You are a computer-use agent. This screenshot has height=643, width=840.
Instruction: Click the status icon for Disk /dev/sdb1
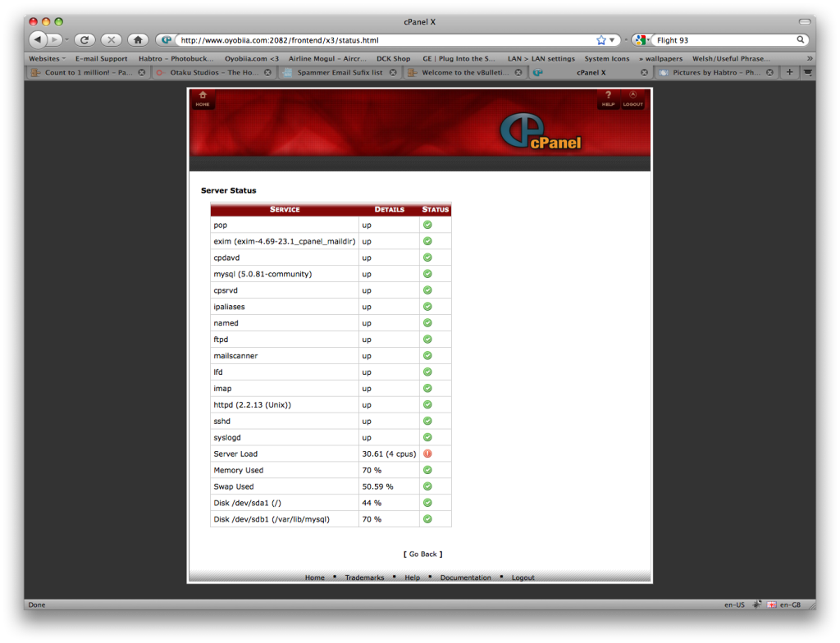click(427, 519)
